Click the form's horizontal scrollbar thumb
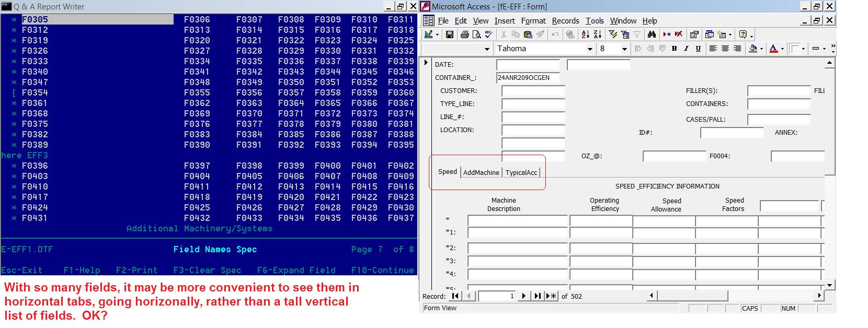The image size is (868, 328). click(x=693, y=296)
